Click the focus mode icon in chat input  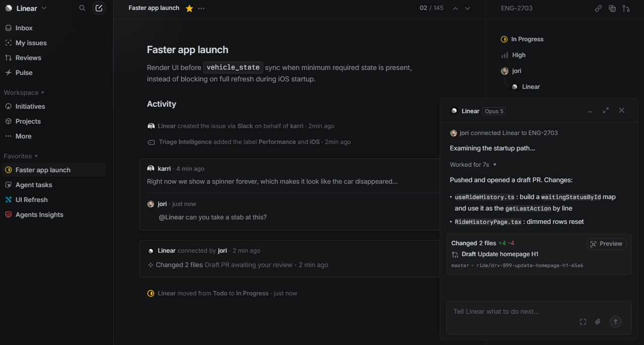tap(583, 322)
